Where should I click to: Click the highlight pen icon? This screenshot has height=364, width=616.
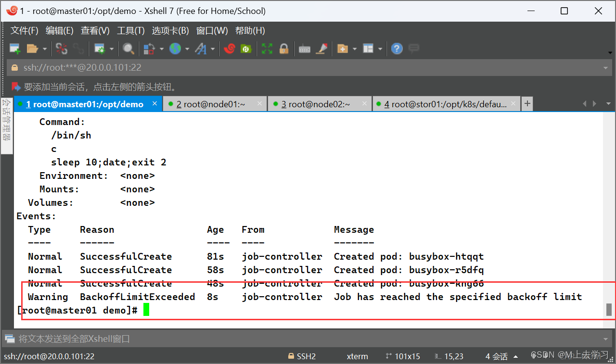(x=322, y=49)
